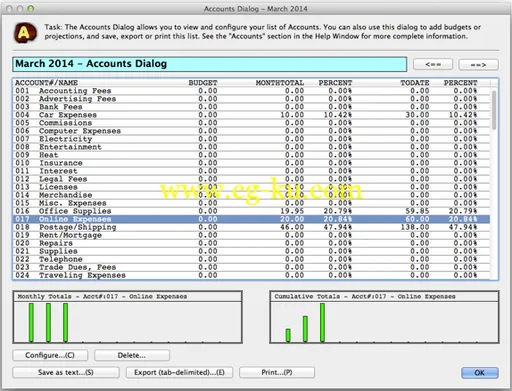512x391 pixels.
Task: Click the BUDGET column header
Action: click(x=203, y=83)
